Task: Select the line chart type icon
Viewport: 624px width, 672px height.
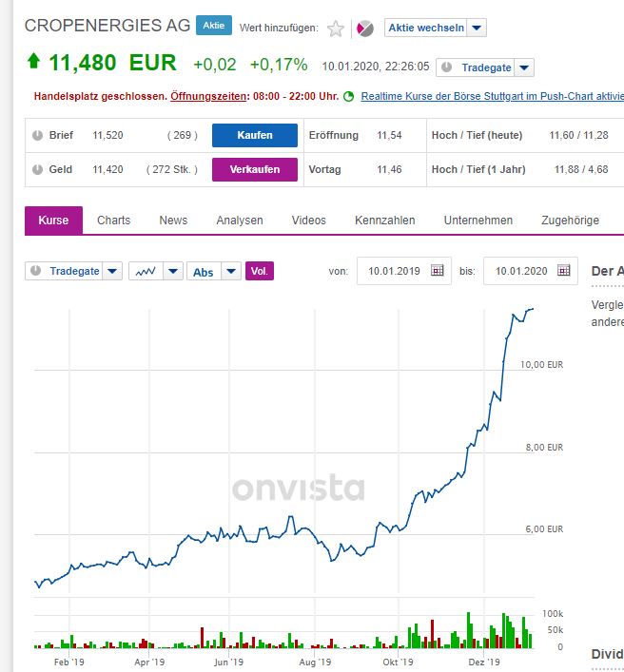Action: (145, 271)
